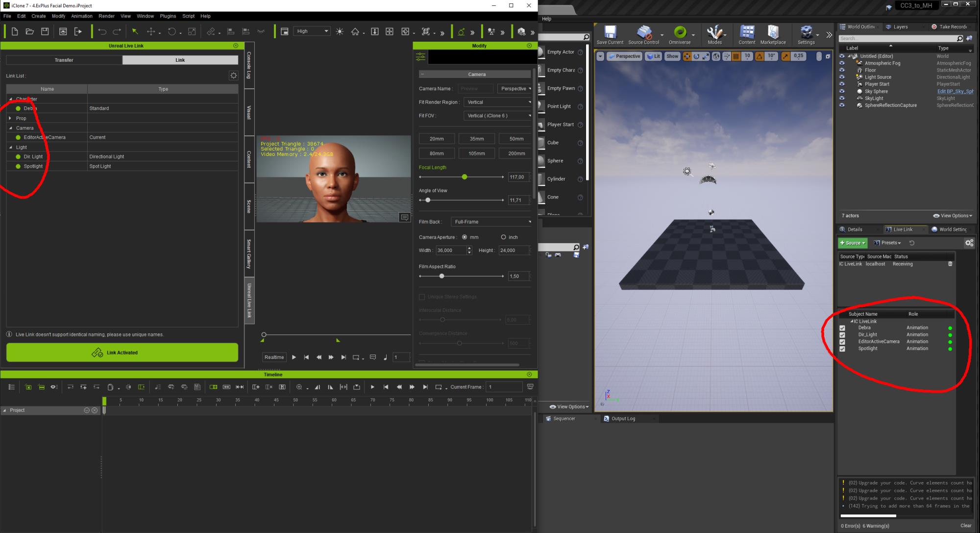This screenshot has width=980, height=533.
Task: Uncheck the EditorActiveCamera subject checkbox
Action: 842,342
